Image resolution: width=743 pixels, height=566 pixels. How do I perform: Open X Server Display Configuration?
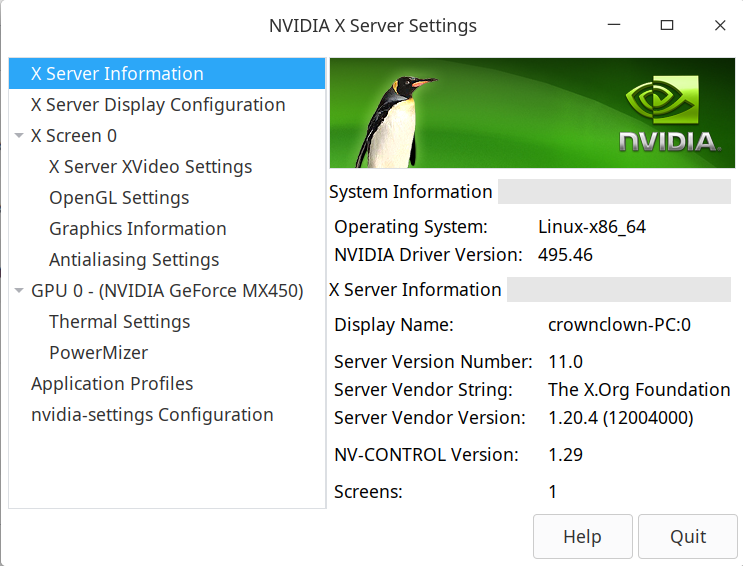(158, 105)
